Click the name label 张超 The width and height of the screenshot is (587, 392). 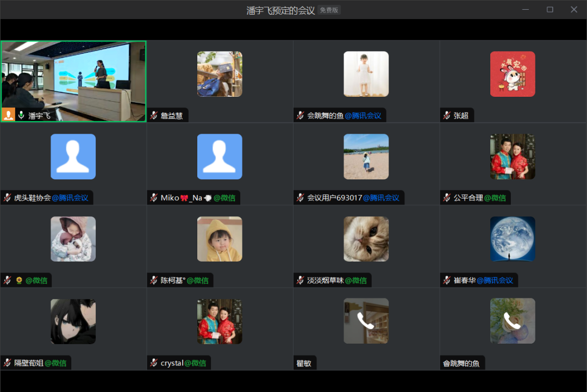point(461,116)
